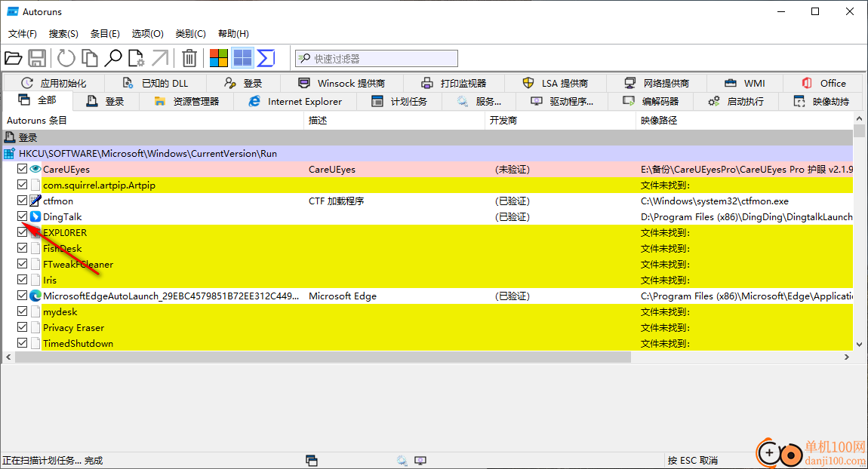This screenshot has height=469, width=868.
Task: Click the Find magnifier icon
Action: tap(113, 58)
